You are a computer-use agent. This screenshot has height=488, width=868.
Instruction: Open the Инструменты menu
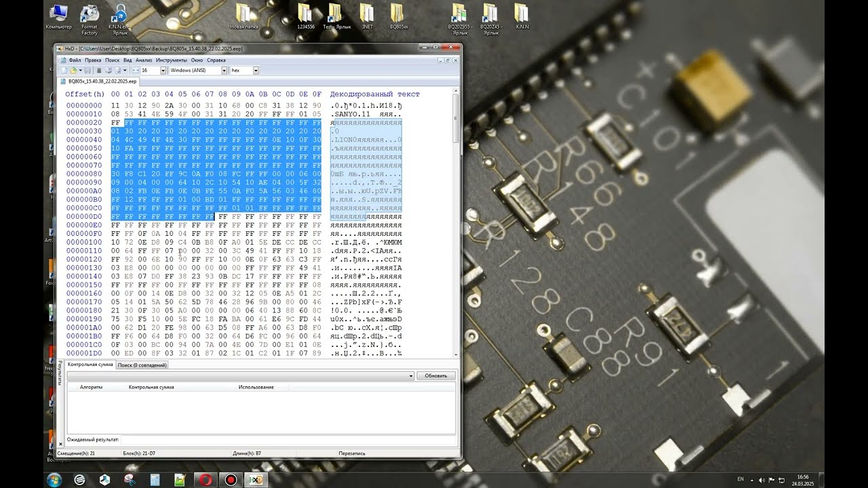click(x=171, y=60)
